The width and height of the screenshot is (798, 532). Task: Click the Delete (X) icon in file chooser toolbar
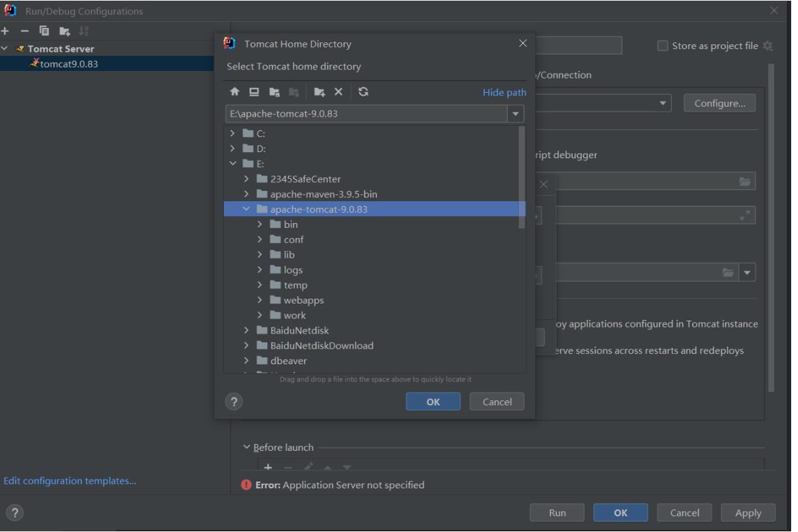click(339, 91)
